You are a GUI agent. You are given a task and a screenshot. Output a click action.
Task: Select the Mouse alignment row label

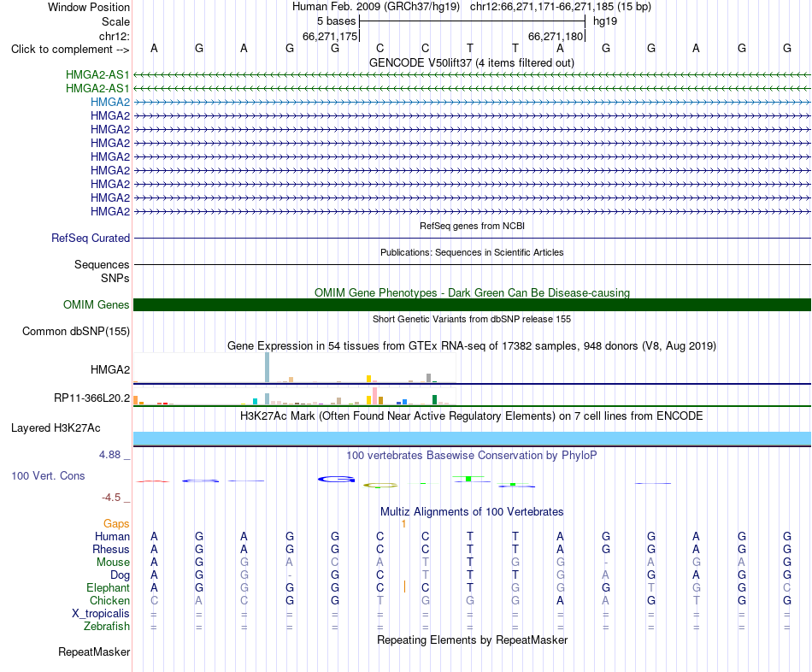click(x=113, y=563)
